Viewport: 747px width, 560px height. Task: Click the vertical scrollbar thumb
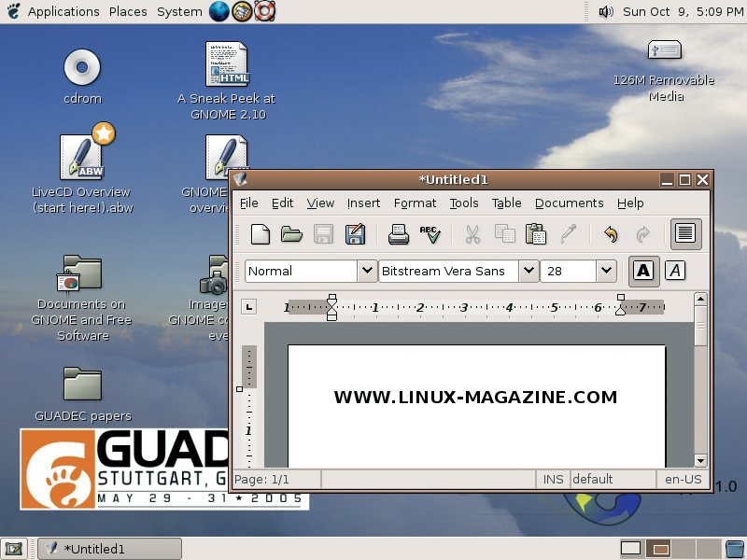(700, 326)
